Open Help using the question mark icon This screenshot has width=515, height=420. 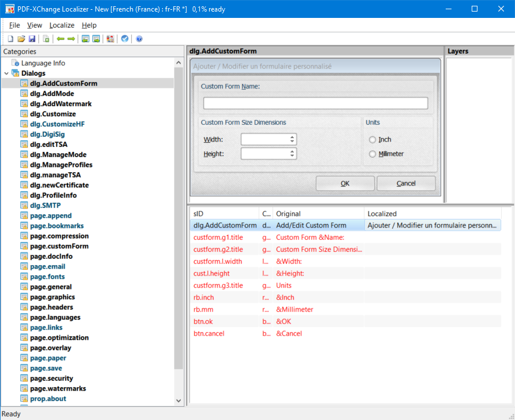pos(137,39)
